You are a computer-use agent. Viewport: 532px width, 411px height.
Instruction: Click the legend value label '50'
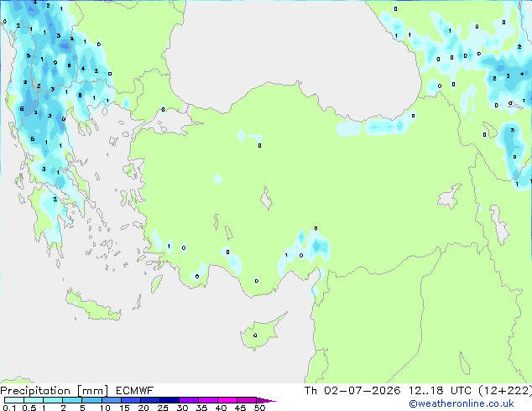point(259,408)
